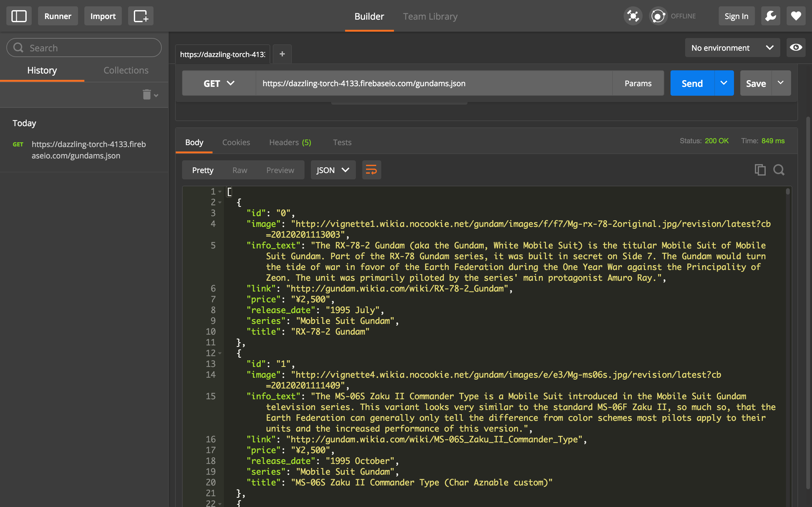Collapse JSON fold arrow on line 12

[220, 353]
